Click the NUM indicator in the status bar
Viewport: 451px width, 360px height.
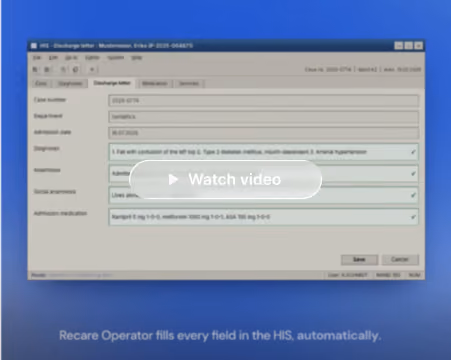click(414, 275)
